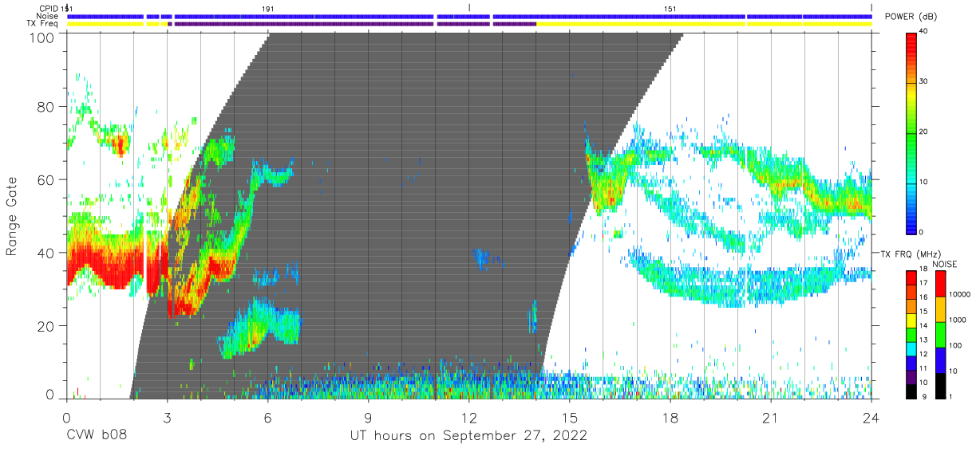Click the '24' hour tick on the time axis
The width and height of the screenshot is (980, 452).
871,417
